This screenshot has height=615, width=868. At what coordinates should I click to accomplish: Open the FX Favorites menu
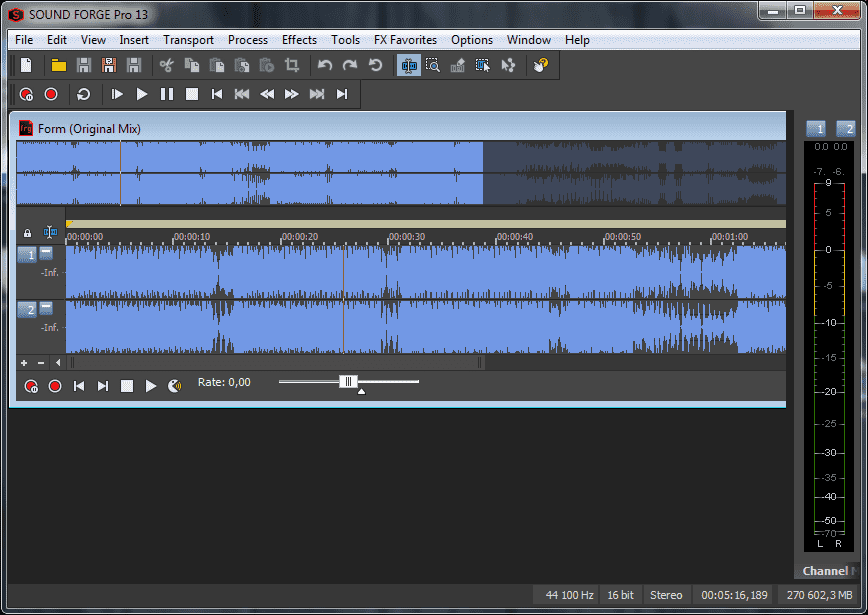pos(405,40)
